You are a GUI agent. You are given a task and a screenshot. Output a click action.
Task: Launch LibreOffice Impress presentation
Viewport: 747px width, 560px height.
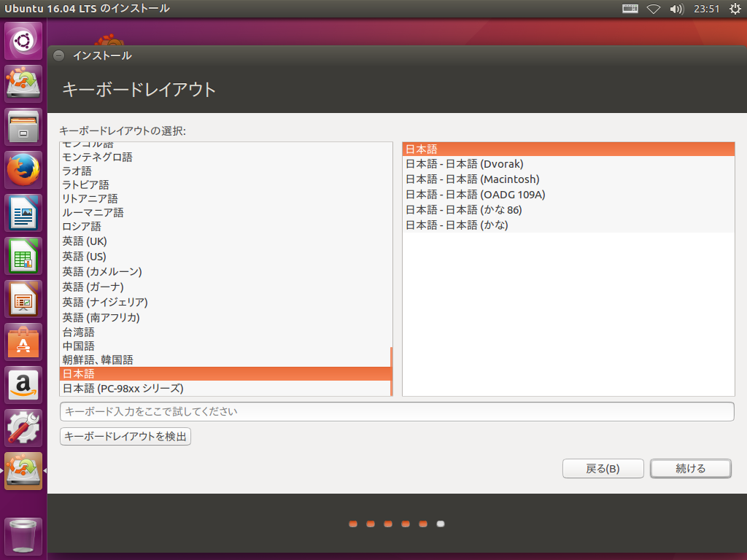[x=23, y=299]
